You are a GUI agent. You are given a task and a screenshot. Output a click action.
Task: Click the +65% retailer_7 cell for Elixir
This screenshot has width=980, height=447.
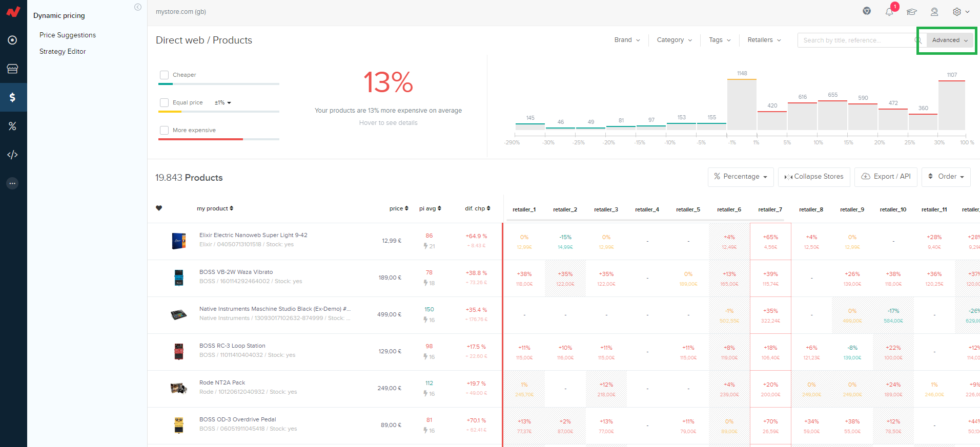pyautogui.click(x=770, y=242)
